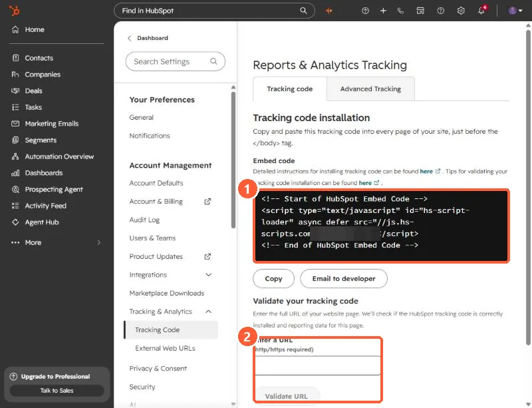Open Companies in the sidebar
Viewport: 532px width, 408px height.
pyautogui.click(x=43, y=75)
